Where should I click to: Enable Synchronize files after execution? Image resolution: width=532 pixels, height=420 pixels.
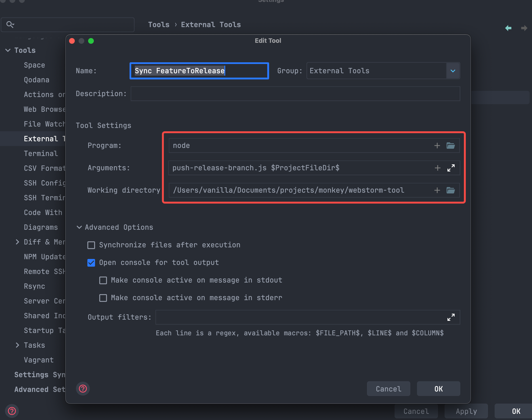[x=91, y=245]
